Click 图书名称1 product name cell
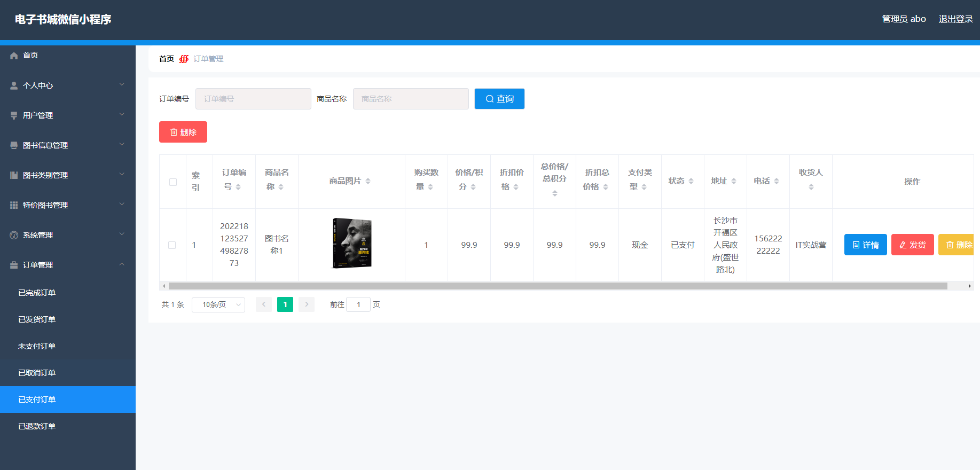Viewport: 980px width, 470px height. [277, 245]
